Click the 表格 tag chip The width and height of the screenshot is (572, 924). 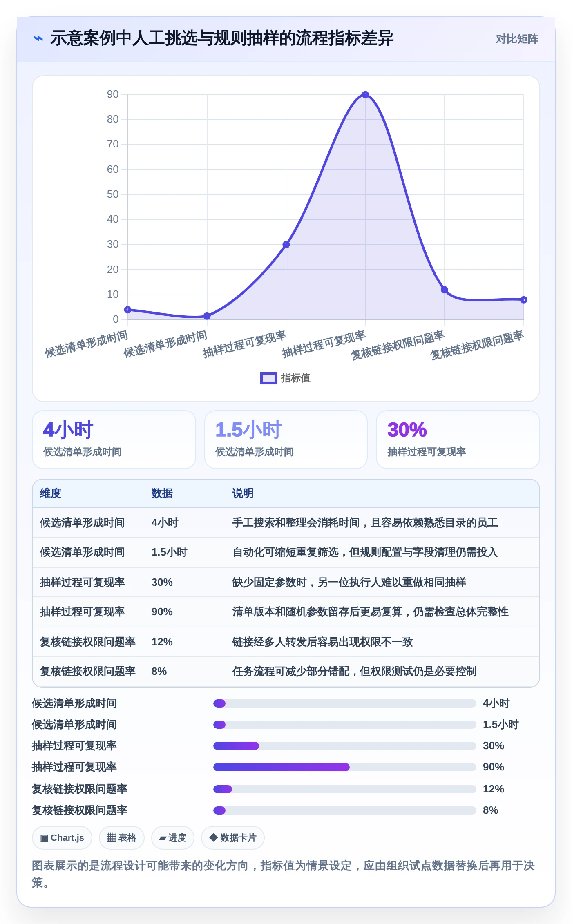122,838
